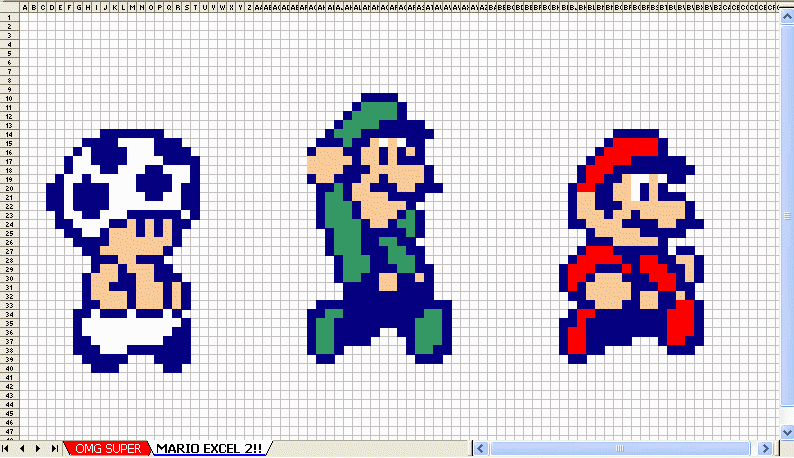Select row 30 by its header
Image resolution: width=794 pixels, height=458 pixels.
(10, 279)
